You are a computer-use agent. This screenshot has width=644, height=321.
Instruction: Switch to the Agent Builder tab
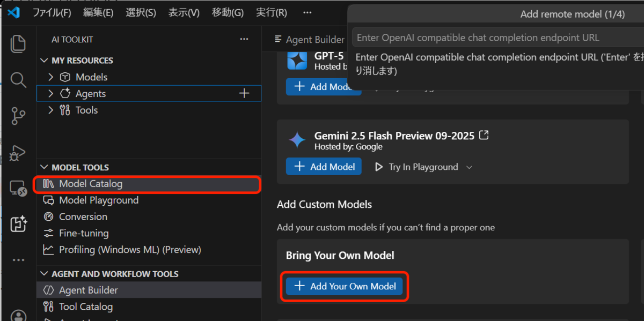(309, 40)
